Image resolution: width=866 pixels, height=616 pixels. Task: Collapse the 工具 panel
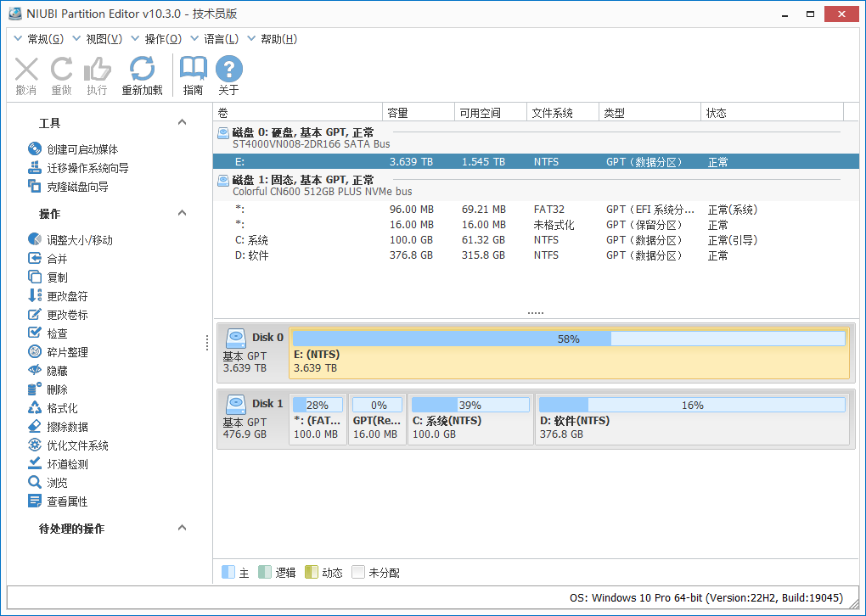(x=182, y=122)
